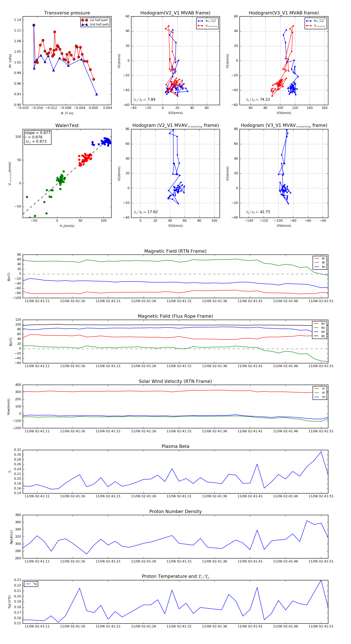This screenshot has width=351, height=644.
Task: Click the 'Solar Wind Velocity (RTN Frame)' title
Action: (175, 381)
